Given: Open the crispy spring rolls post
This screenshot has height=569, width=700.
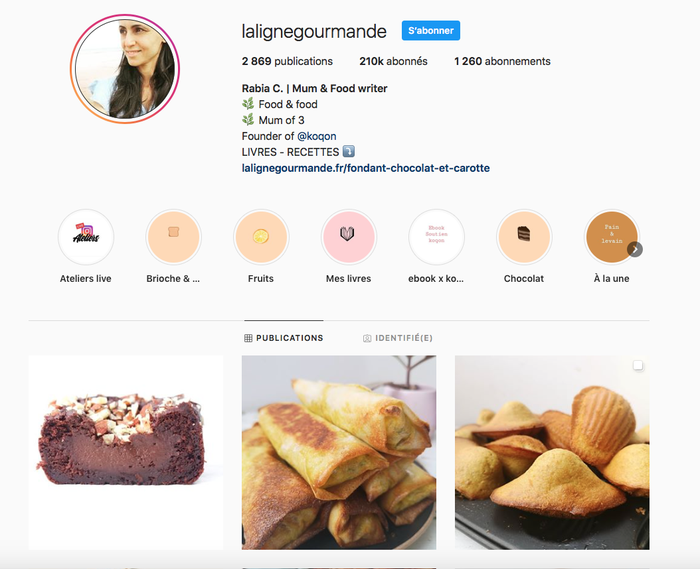Looking at the screenshot, I should click(339, 453).
